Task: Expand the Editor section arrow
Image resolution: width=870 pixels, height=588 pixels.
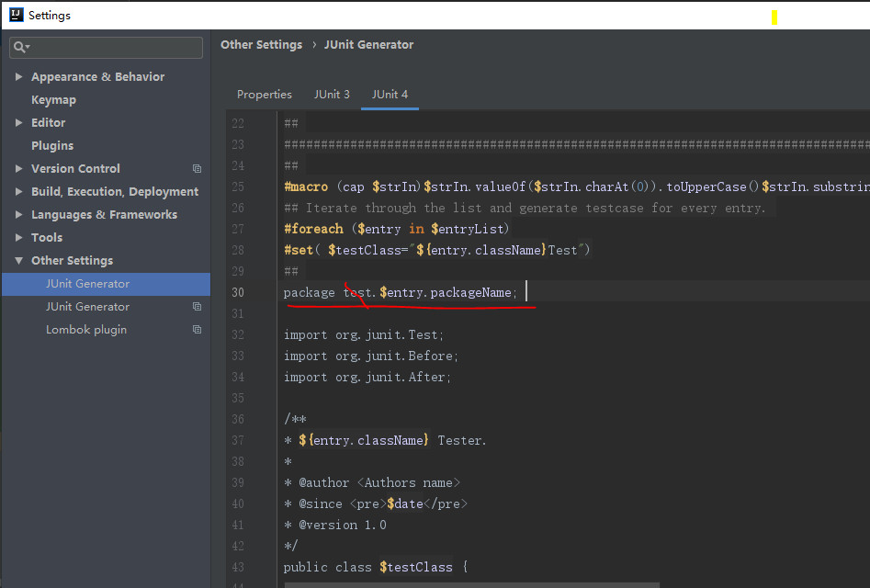Action: point(19,122)
